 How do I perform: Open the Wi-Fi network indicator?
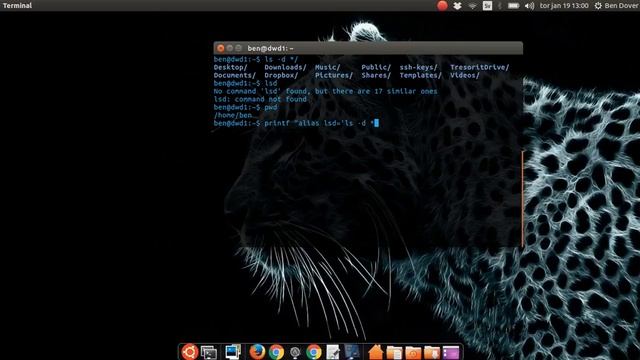point(472,6)
